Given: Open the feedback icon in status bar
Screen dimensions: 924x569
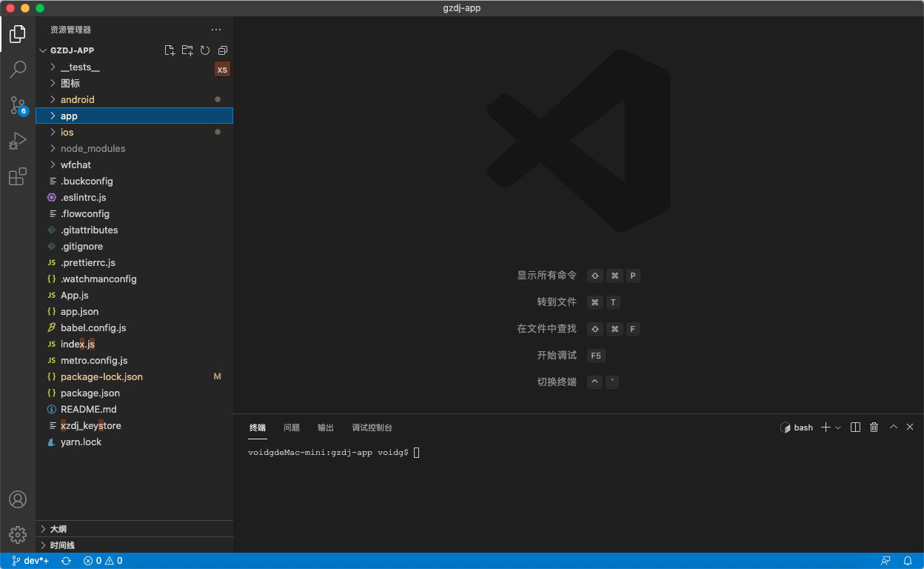Looking at the screenshot, I should point(885,561).
